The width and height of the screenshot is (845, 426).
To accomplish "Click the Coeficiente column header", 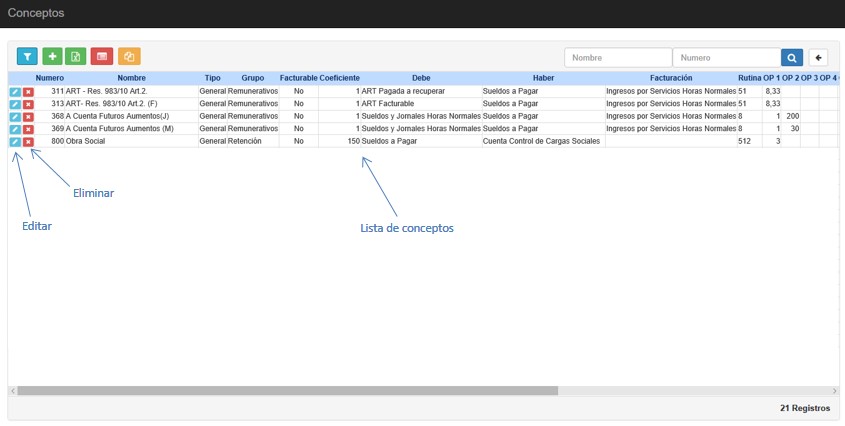I will pos(339,78).
